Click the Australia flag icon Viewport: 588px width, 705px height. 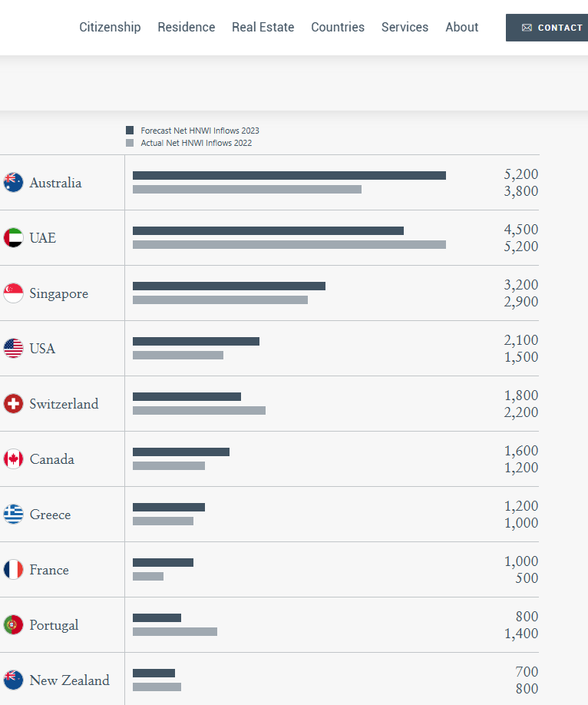(13, 183)
